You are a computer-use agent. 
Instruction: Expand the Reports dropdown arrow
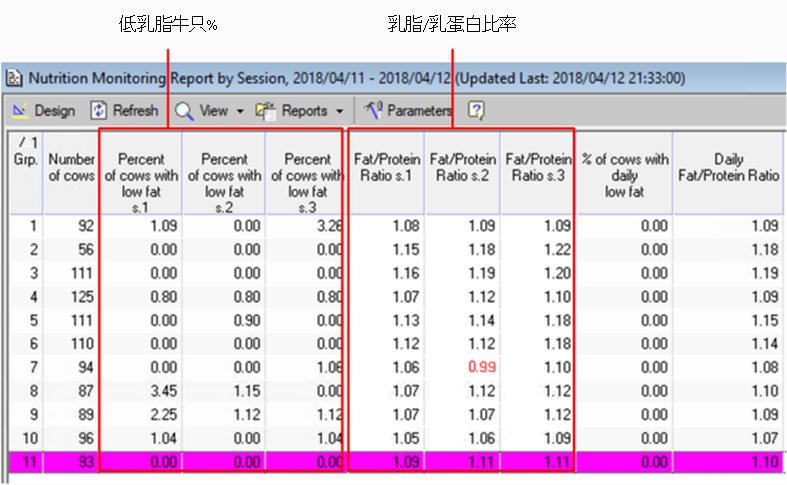339,111
